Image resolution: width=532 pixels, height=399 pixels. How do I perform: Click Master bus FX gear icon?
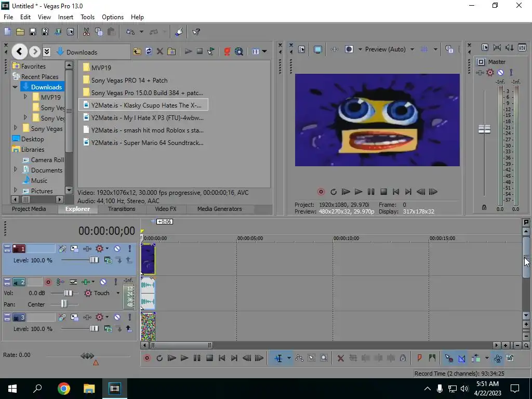(x=490, y=72)
